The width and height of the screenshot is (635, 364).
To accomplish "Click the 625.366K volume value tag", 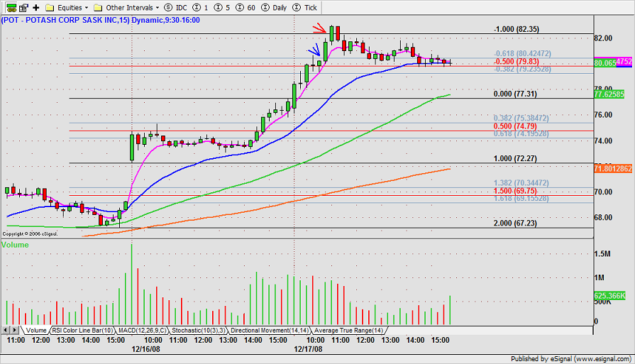I will (x=610, y=296).
